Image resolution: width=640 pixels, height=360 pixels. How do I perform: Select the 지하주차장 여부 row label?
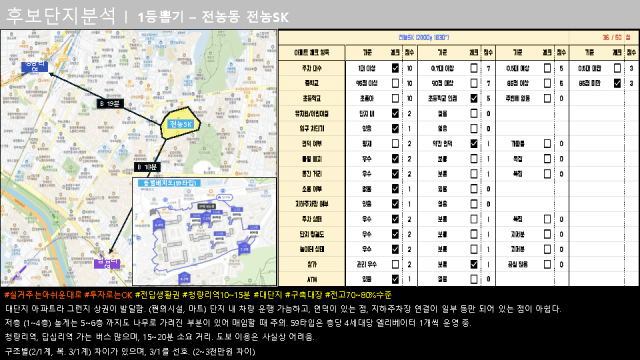point(312,204)
